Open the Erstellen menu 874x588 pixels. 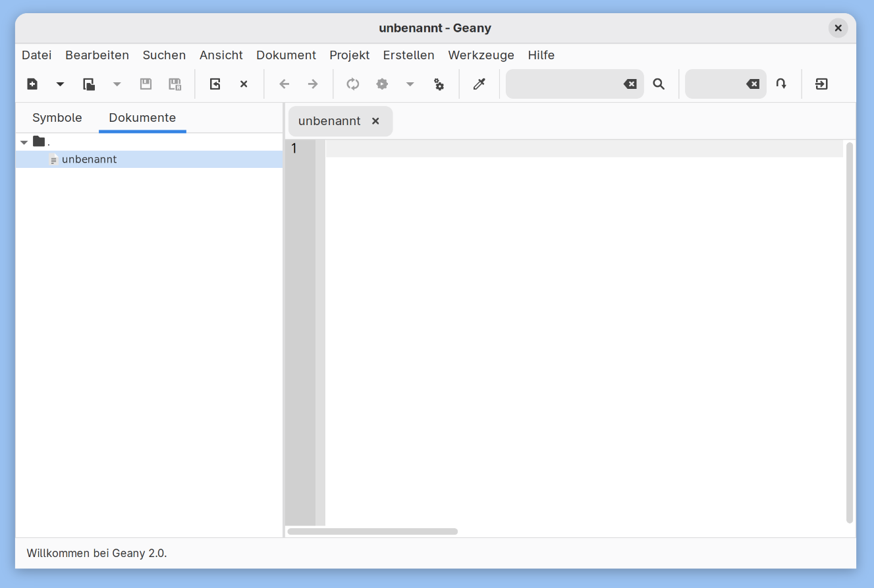(x=409, y=55)
